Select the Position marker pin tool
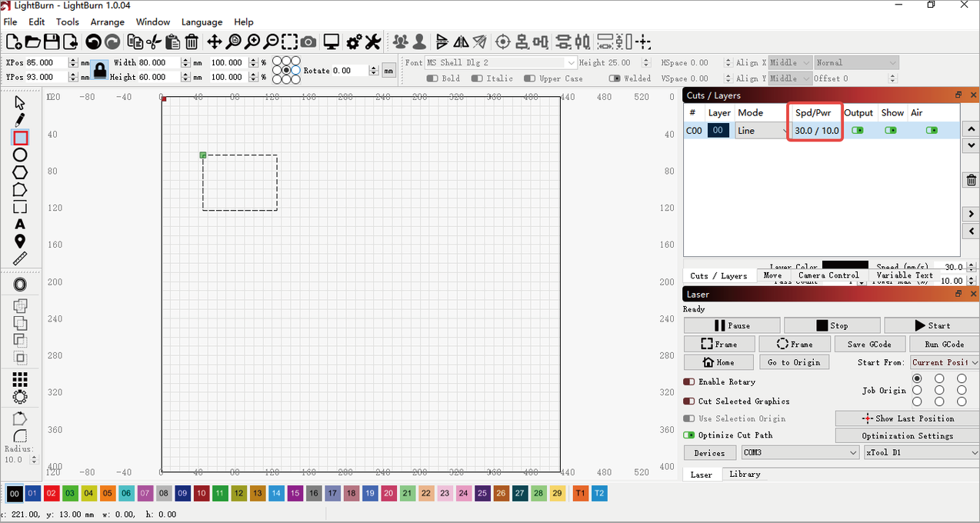Viewport: 980px width, 523px height. pos(20,242)
